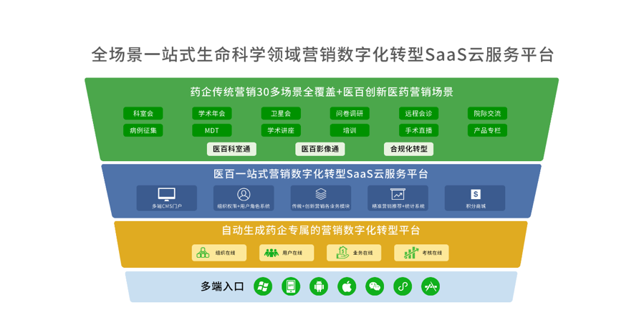Viewport: 644px width, 320px height.
Task: Click the 多端入口 label
Action: click(222, 286)
